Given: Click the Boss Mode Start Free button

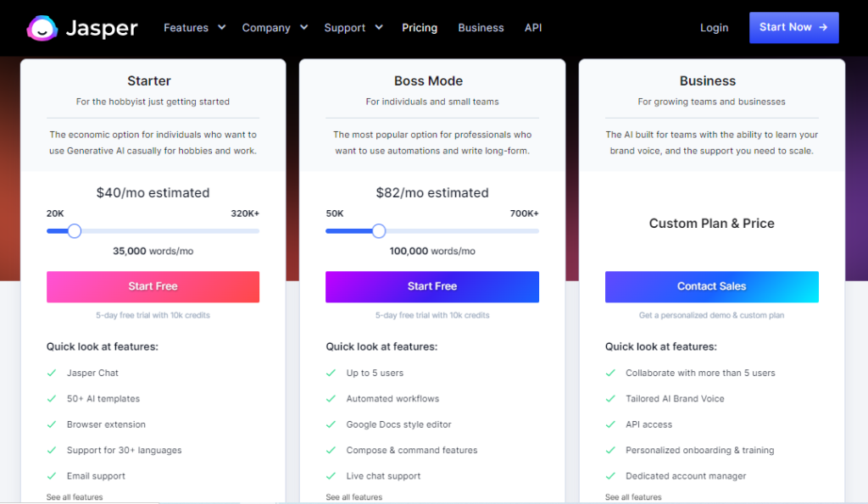Looking at the screenshot, I should 432,286.
